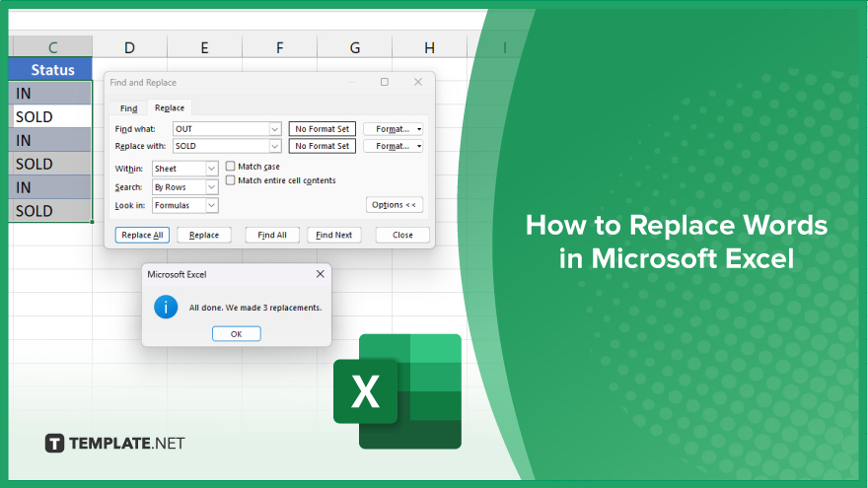Select column E header
868x488 pixels.
204,47
